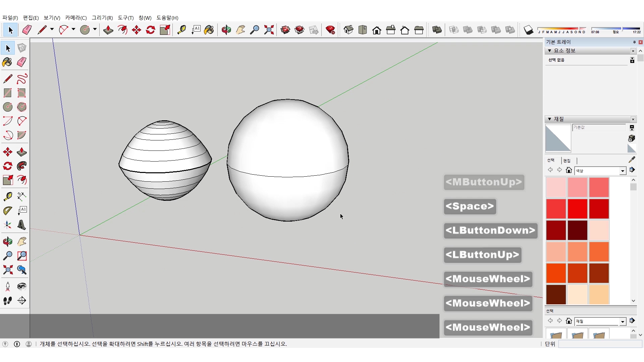Activate the Rotate tool in top toolbar
The image size is (644, 362).
(151, 30)
